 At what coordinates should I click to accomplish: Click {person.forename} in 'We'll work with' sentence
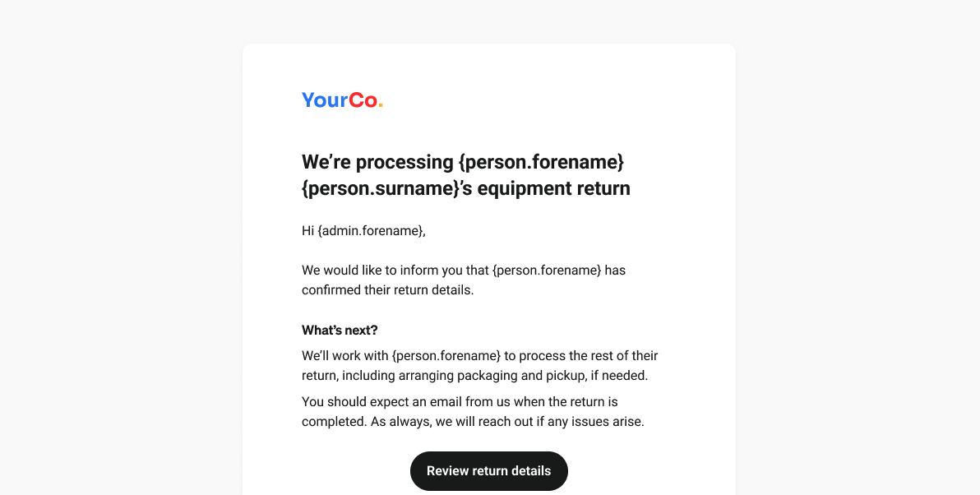(x=446, y=355)
